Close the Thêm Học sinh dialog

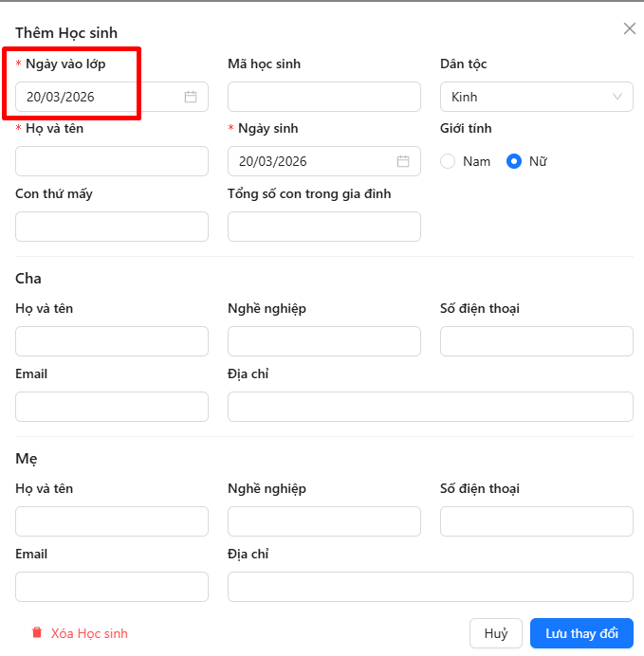click(x=629, y=28)
